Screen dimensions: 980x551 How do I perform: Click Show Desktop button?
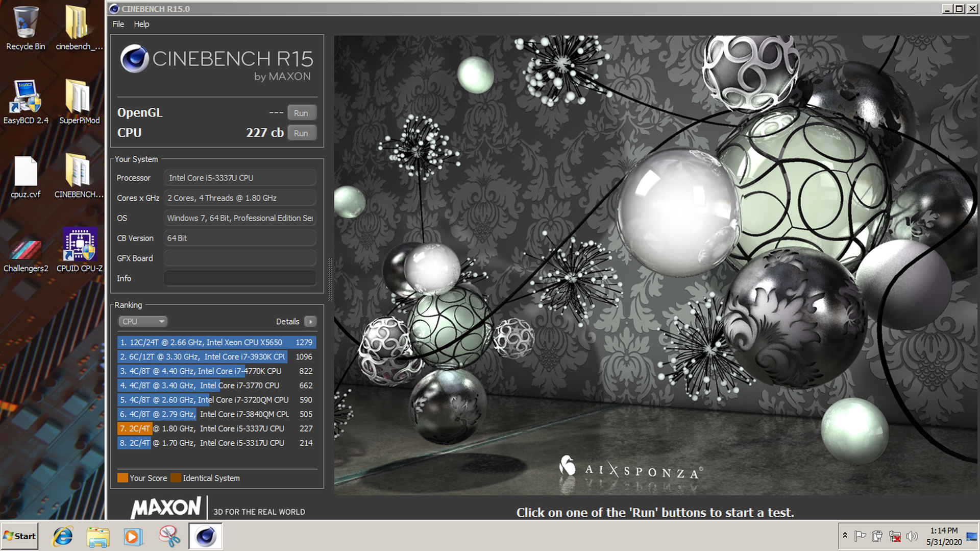click(x=972, y=536)
